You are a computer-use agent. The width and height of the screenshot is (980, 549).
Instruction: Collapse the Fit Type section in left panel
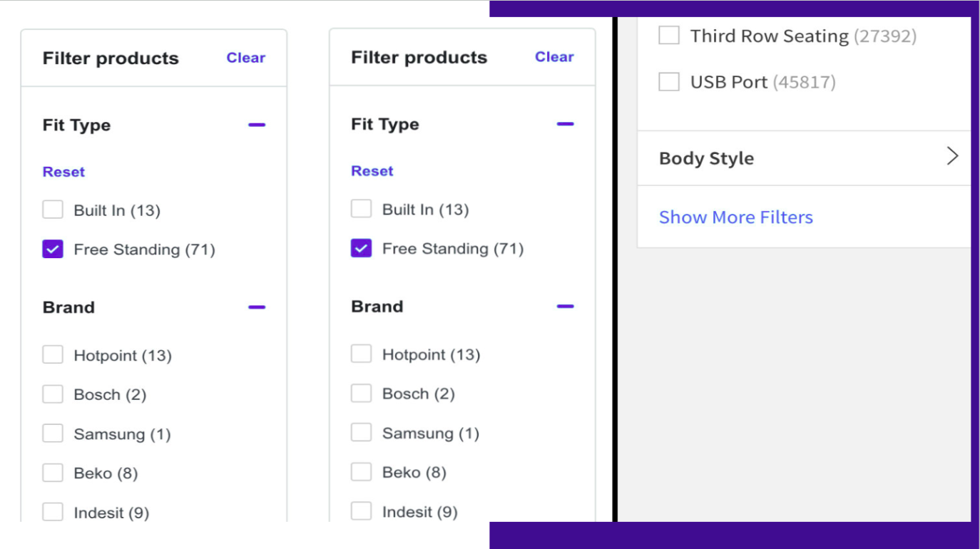(257, 125)
